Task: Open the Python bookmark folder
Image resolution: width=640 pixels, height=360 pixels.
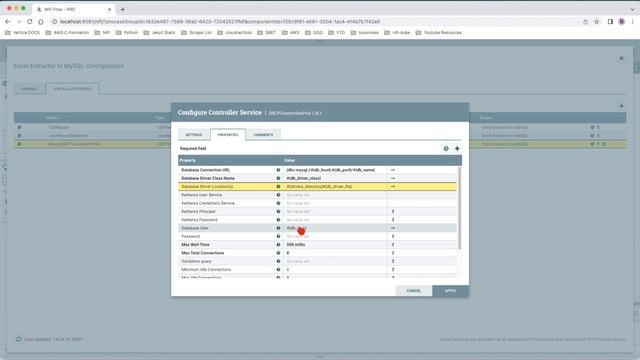Action: coord(127,33)
